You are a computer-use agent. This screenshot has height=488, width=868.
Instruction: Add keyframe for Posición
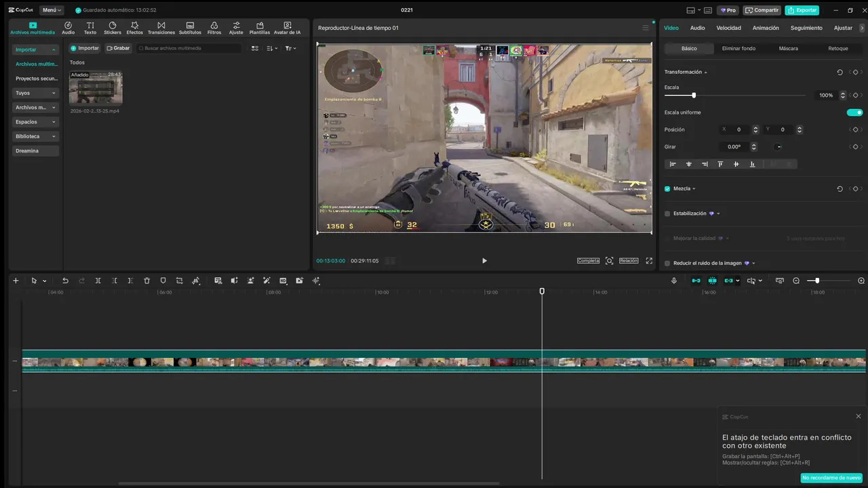(x=855, y=129)
